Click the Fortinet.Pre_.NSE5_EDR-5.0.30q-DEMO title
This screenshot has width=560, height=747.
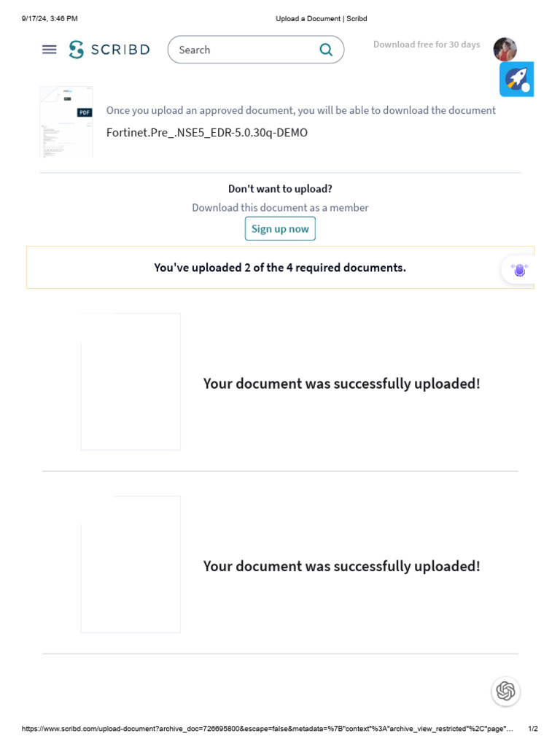point(207,132)
